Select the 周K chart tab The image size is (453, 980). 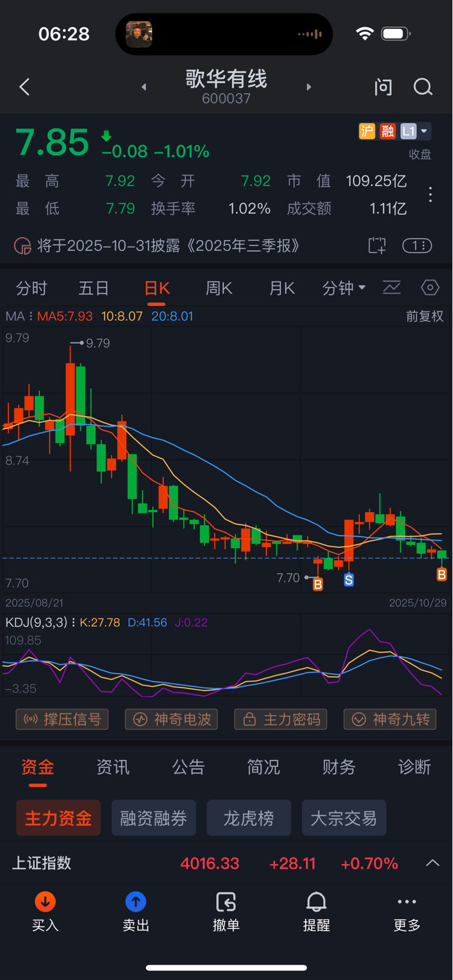coord(219,288)
